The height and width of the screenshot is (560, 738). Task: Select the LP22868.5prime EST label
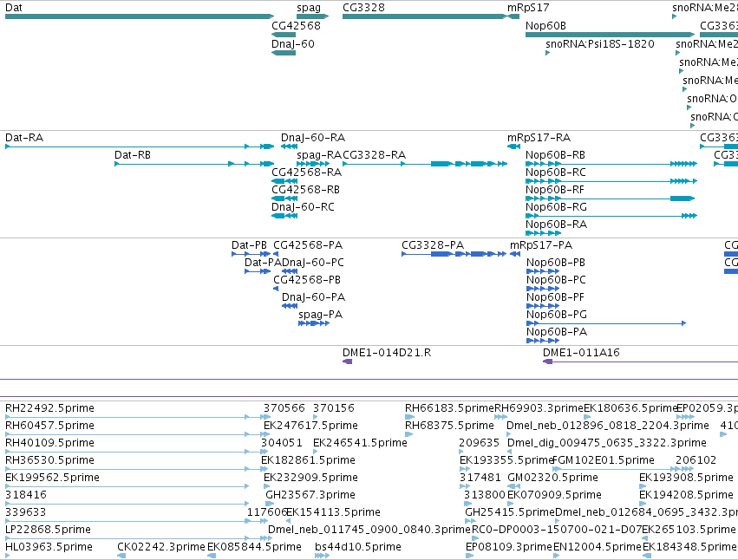point(48,530)
